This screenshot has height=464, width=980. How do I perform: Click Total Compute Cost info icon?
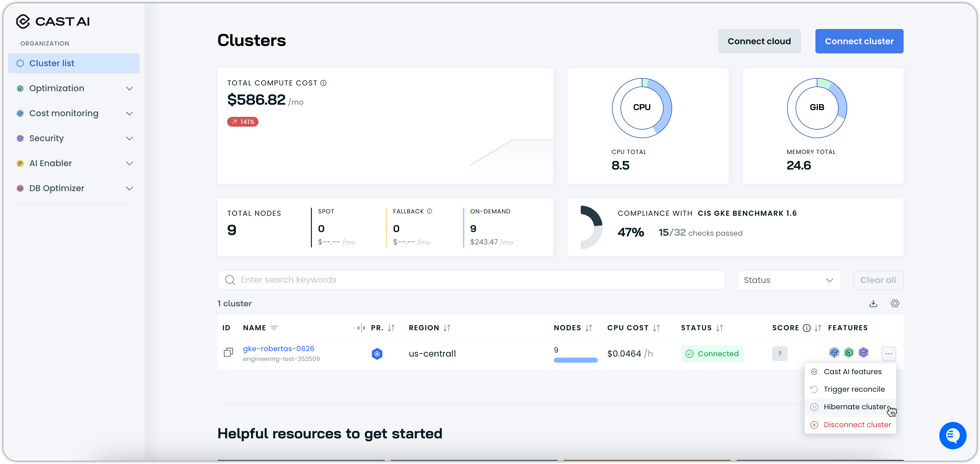click(323, 83)
